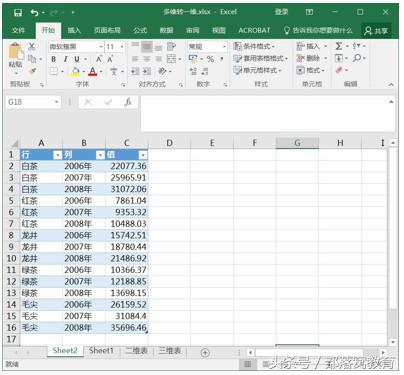Switch to the Insert ribbon tab

[74, 30]
